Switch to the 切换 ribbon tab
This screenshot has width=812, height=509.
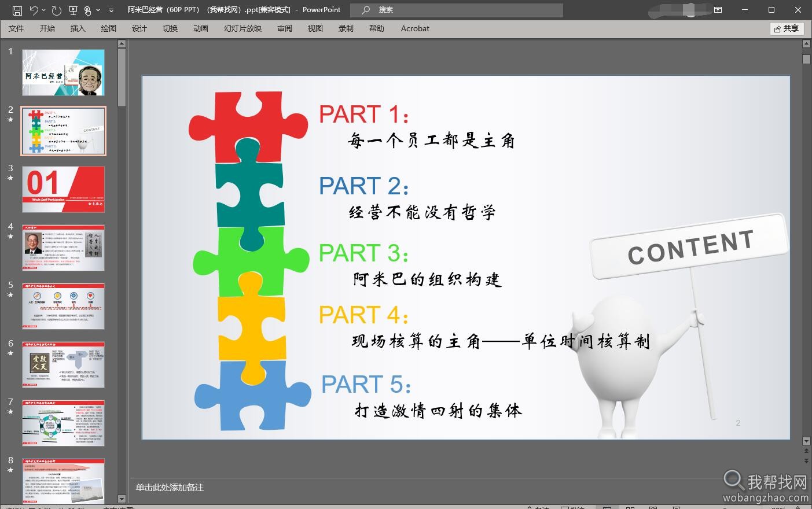170,28
